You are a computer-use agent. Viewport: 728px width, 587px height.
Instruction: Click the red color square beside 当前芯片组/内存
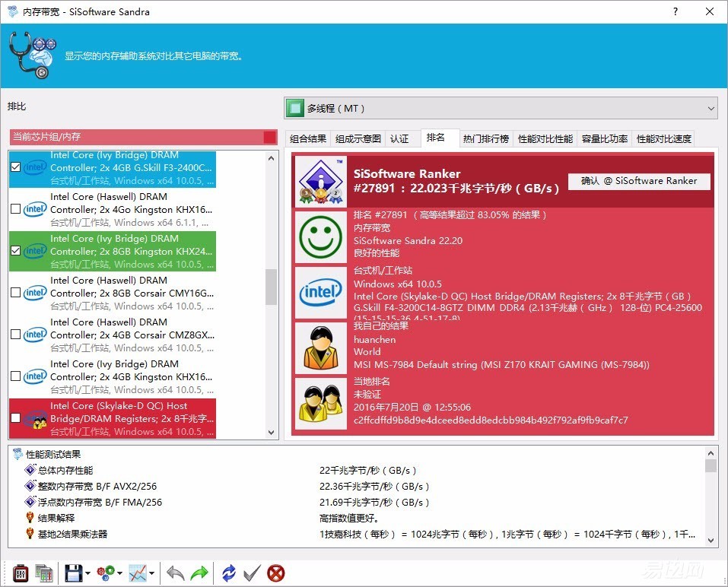(x=270, y=137)
